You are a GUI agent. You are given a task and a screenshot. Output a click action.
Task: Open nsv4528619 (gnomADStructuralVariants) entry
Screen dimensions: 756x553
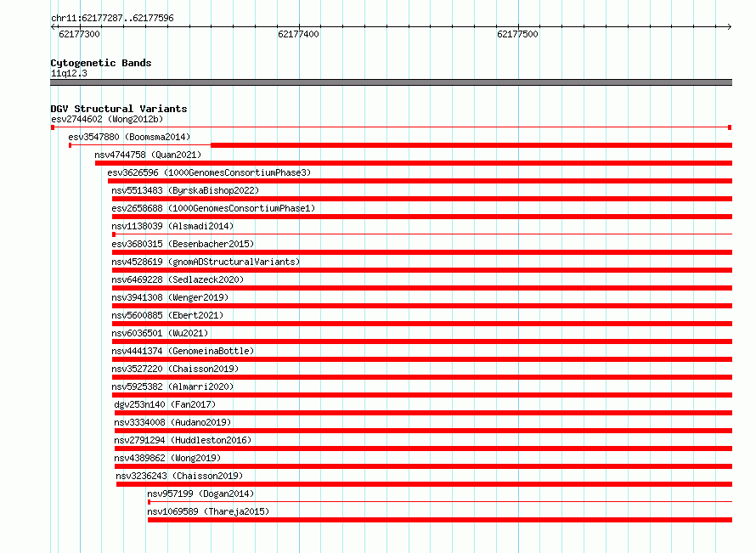[x=206, y=262]
